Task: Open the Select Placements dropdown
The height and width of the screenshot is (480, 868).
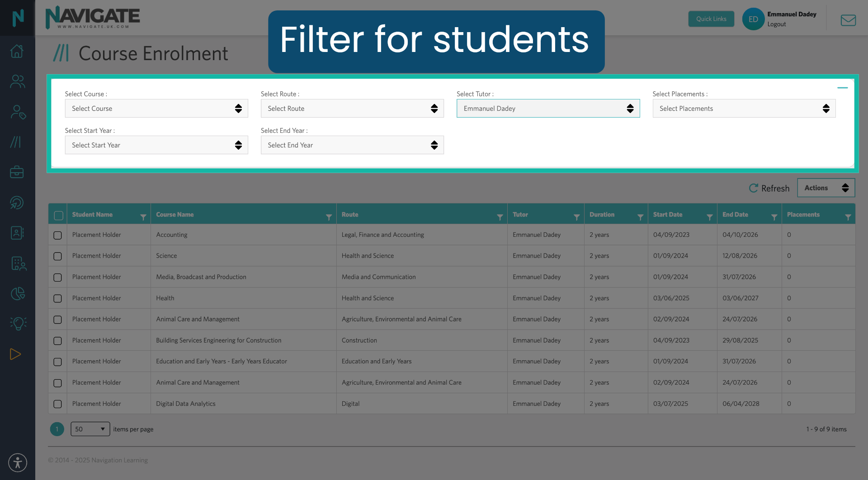Action: (x=744, y=108)
